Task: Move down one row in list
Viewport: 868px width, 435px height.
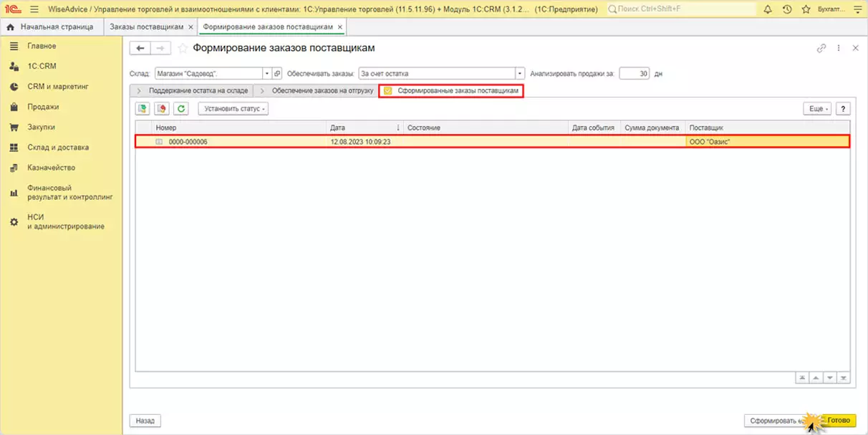Action: 829,378
